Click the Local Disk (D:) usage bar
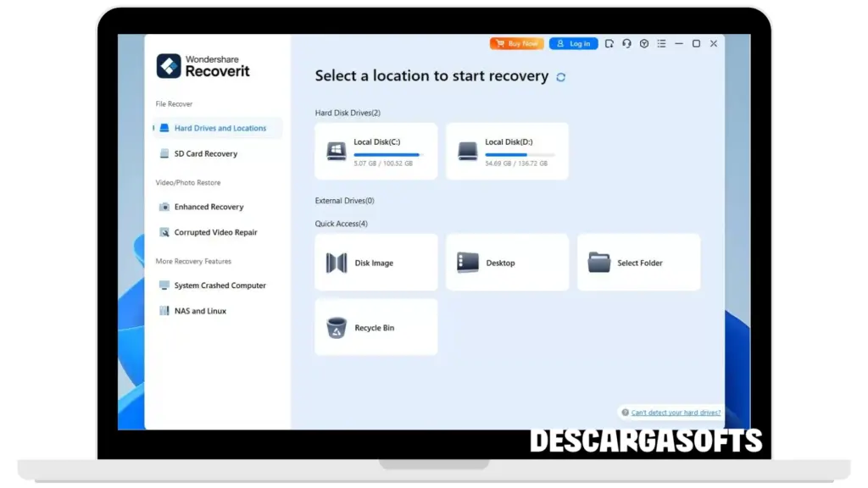Viewport: 868px width, 488px height. click(x=519, y=155)
